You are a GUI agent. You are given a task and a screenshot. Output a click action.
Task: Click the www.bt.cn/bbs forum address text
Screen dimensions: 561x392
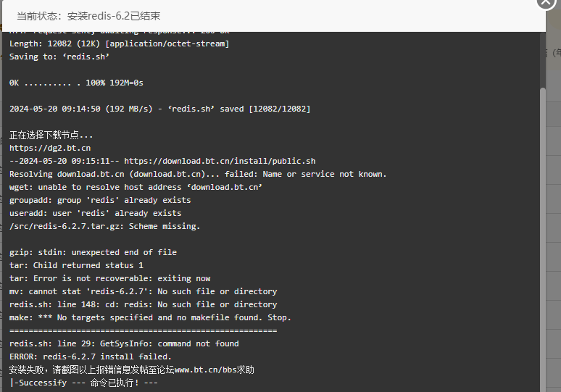click(204, 370)
